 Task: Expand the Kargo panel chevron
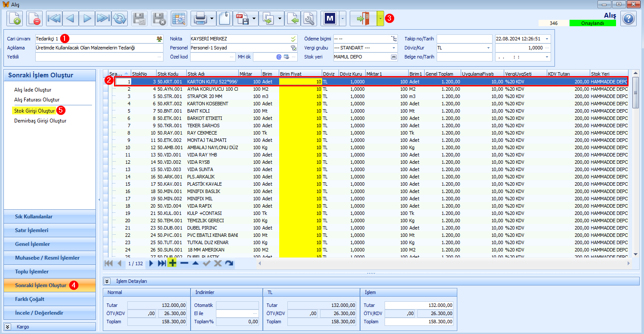click(8, 327)
